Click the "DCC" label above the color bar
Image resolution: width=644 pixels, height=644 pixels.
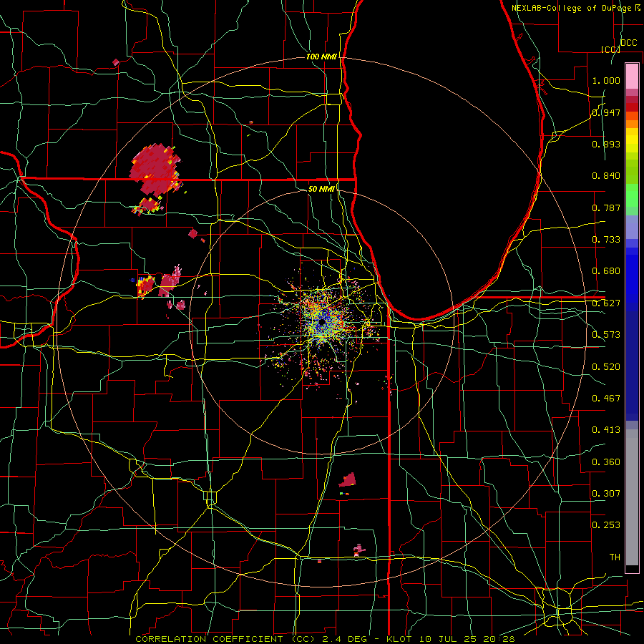628,43
